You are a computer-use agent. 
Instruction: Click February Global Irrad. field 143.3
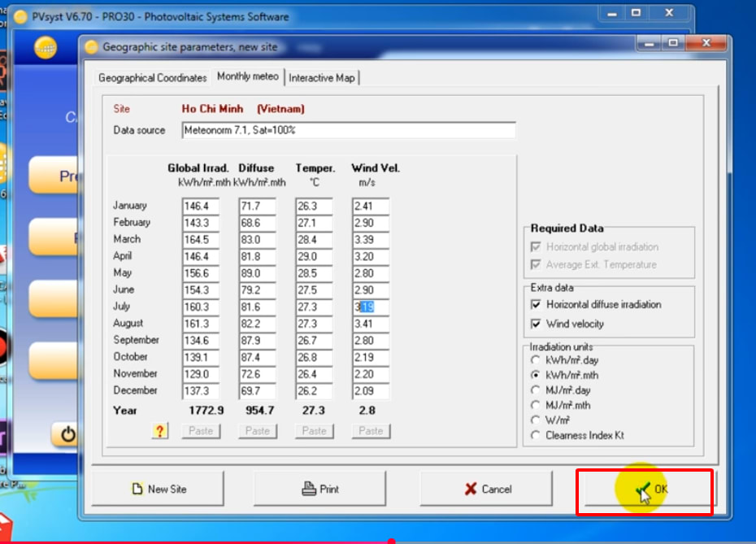coord(201,223)
